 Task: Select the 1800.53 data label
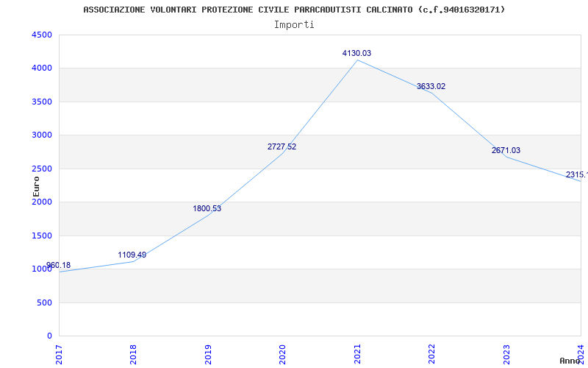[x=207, y=208]
